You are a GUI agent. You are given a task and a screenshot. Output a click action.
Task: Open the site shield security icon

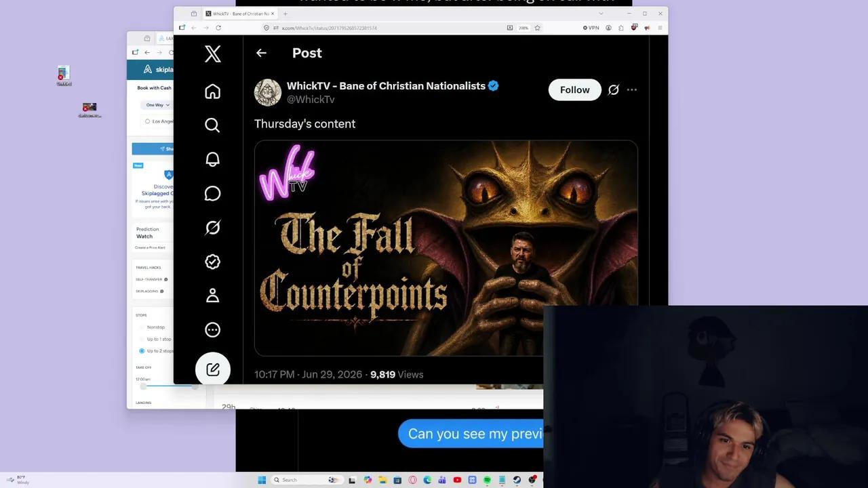pyautogui.click(x=267, y=28)
